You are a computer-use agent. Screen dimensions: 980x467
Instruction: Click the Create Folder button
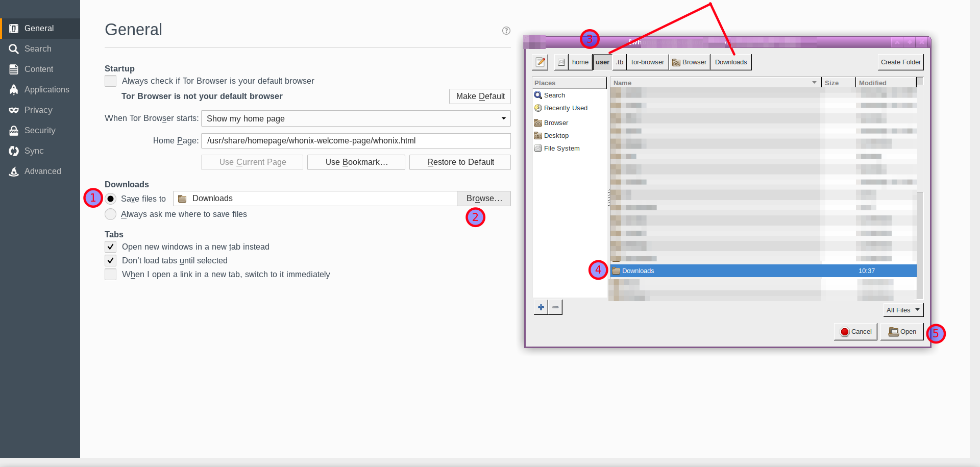(900, 62)
